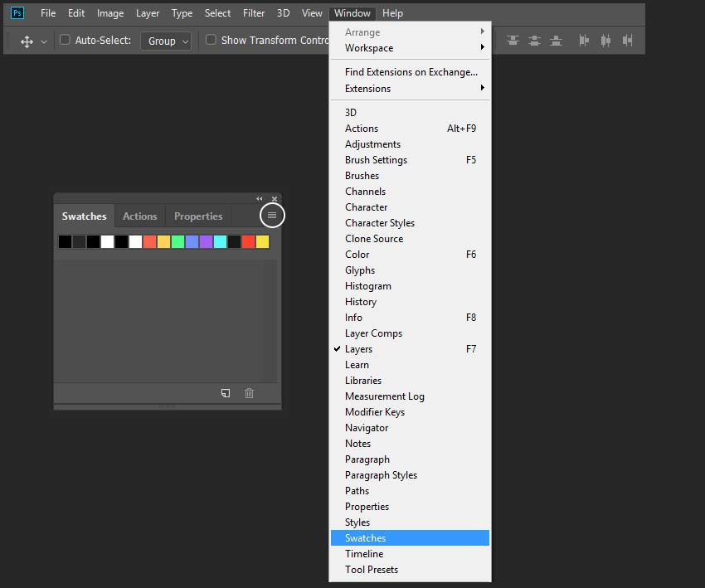Open the Auto-Select Group dropdown
The height and width of the screenshot is (588, 705).
tap(166, 41)
